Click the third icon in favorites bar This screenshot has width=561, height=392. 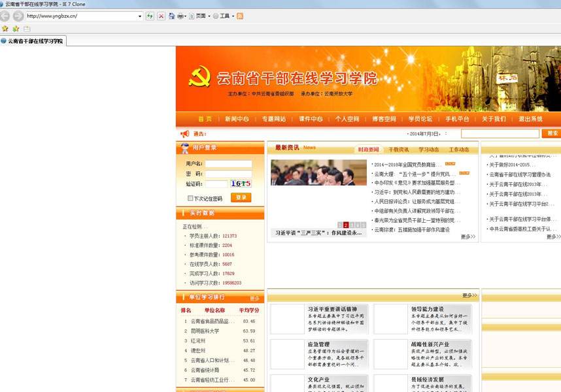pyautogui.click(x=27, y=29)
